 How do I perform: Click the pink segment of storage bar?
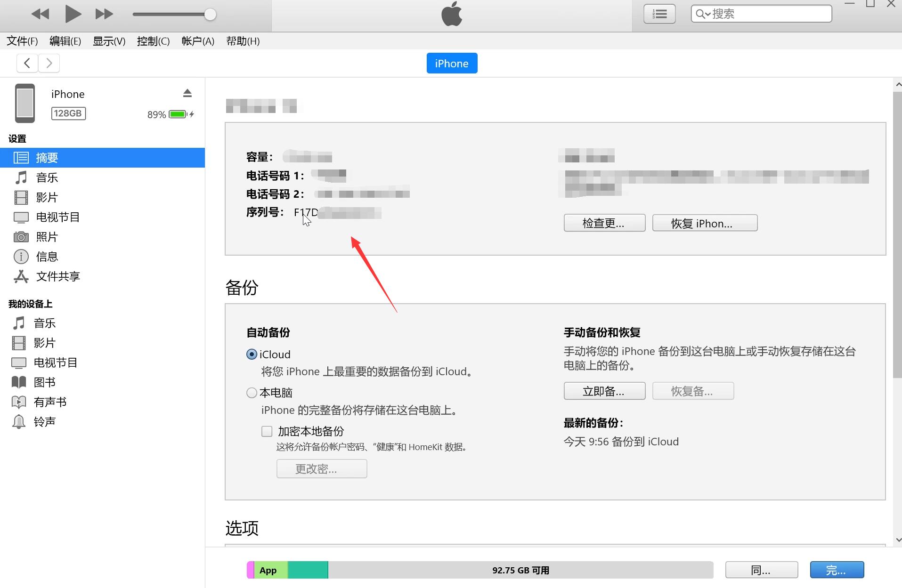click(251, 570)
